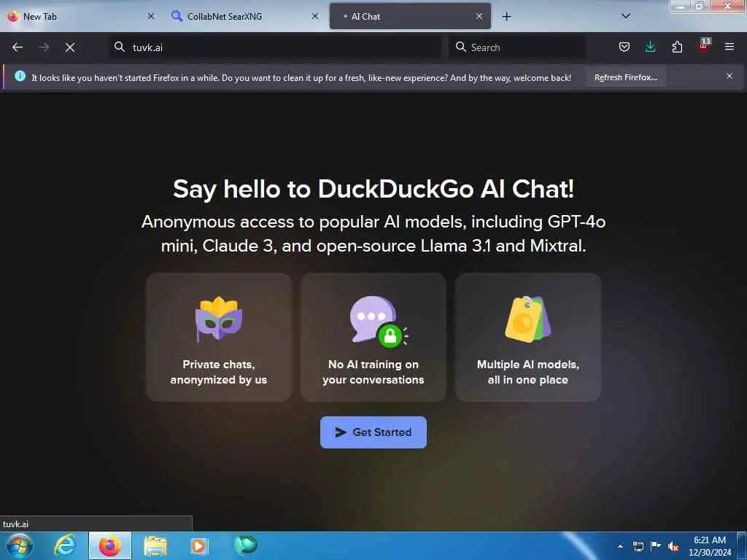The width and height of the screenshot is (747, 560).
Task: Click the Firefox taskbar icon
Action: pyautogui.click(x=109, y=545)
